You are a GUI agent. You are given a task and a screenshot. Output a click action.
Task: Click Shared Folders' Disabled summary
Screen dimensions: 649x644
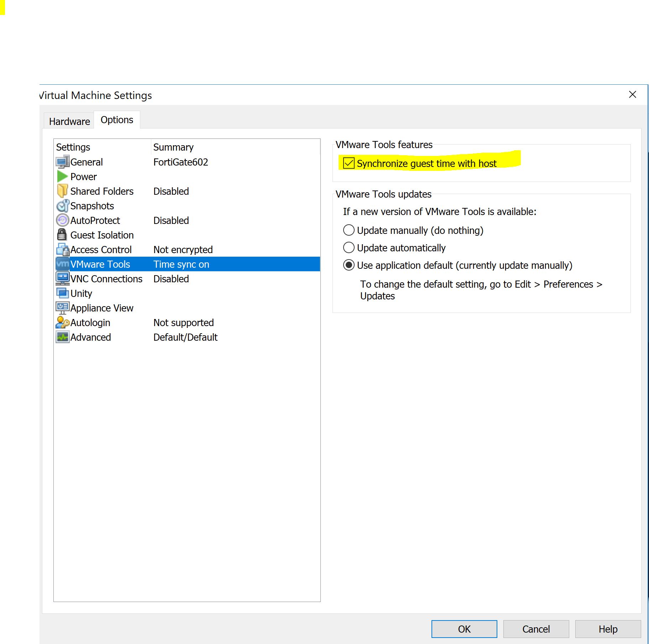pyautogui.click(x=171, y=191)
